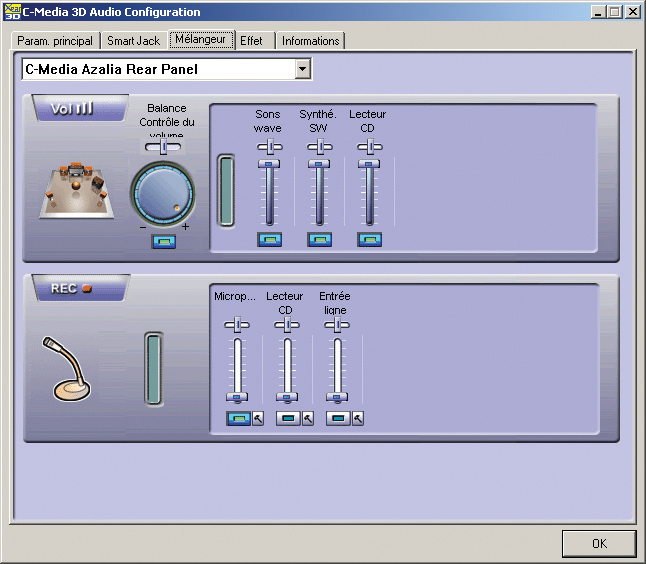Click the Xear 3D title bar icon

coord(12,12)
